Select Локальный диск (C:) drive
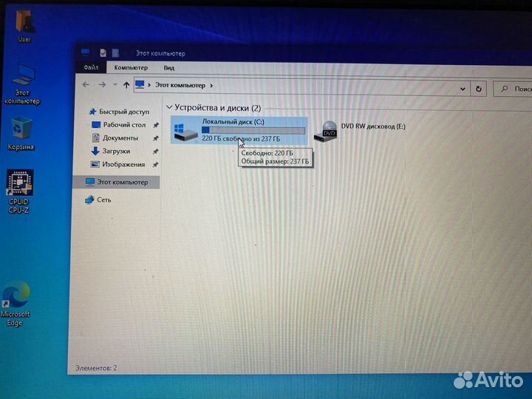Image resolution: width=532 pixels, height=399 pixels. point(239,130)
